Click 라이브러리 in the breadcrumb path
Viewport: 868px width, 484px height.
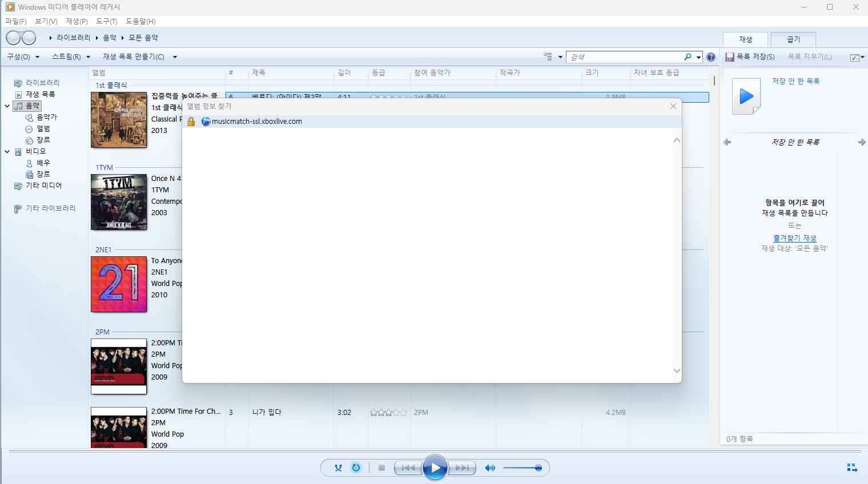point(74,38)
